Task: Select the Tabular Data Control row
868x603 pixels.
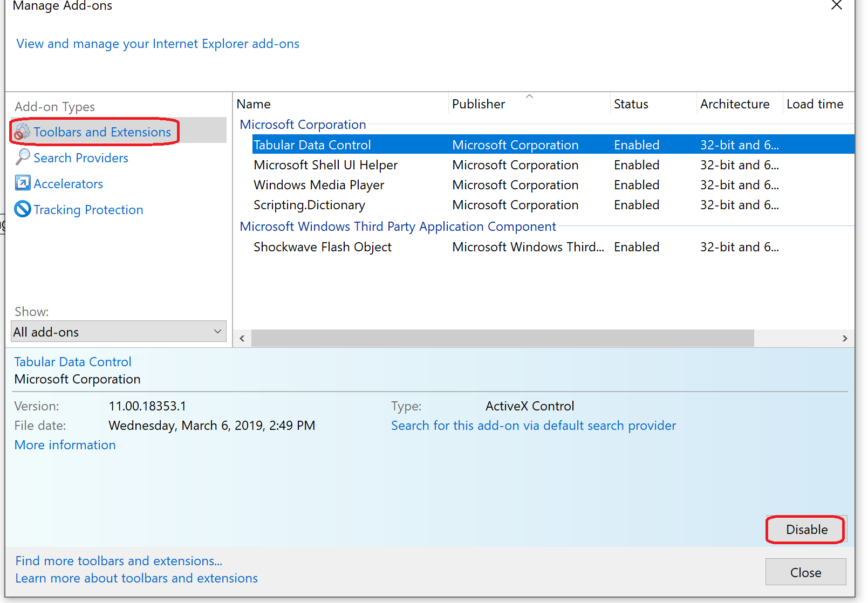Action: point(553,145)
